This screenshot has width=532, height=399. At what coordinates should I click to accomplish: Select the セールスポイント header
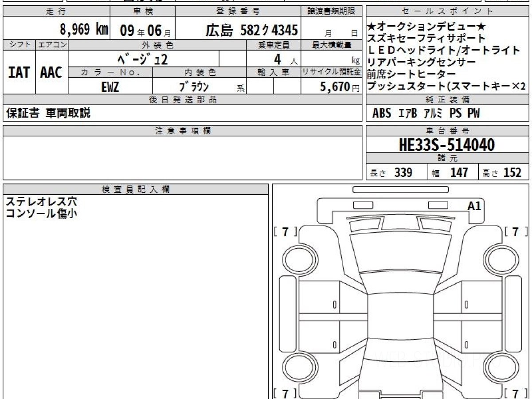click(448, 12)
